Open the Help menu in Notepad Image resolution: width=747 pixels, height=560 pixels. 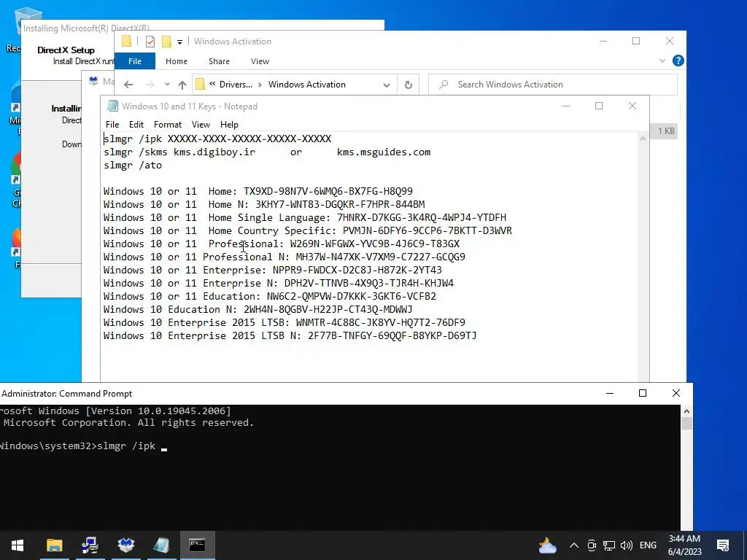click(x=229, y=124)
